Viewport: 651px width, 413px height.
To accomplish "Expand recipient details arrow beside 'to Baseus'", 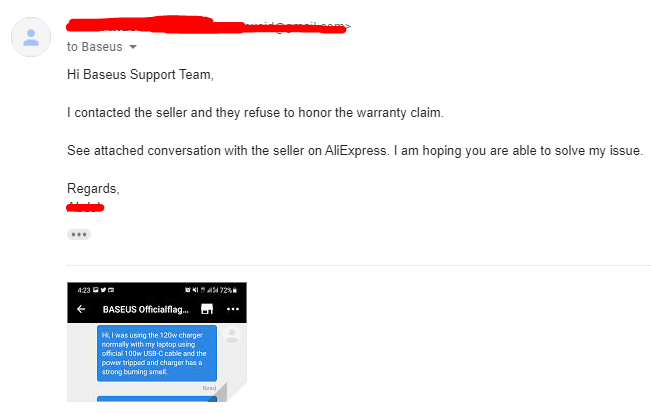I will tap(133, 47).
